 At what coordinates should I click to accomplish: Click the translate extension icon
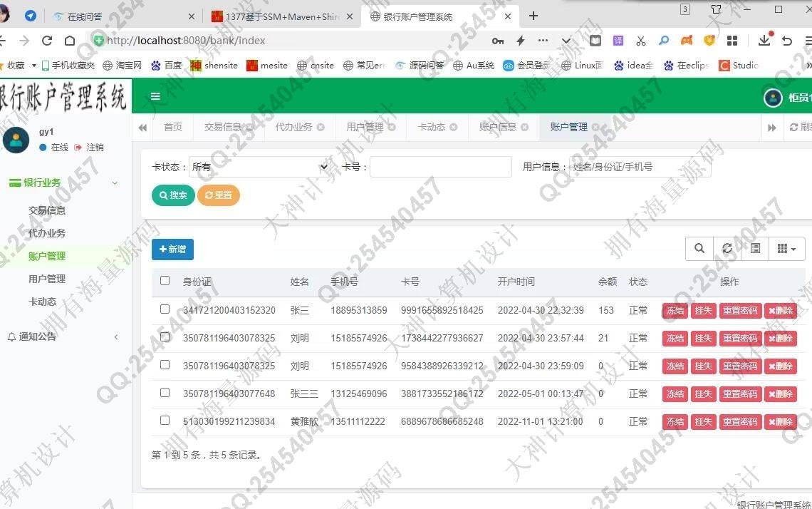[x=618, y=41]
